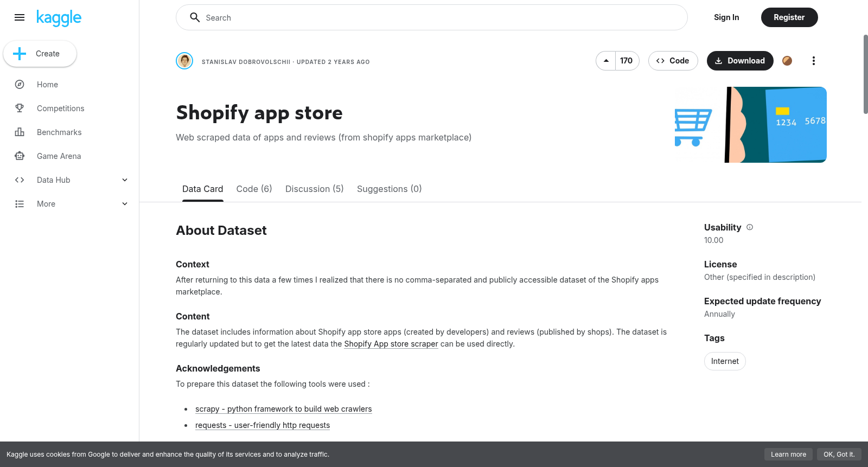
Task: Click the Usability score 10.00
Action: coord(714,240)
